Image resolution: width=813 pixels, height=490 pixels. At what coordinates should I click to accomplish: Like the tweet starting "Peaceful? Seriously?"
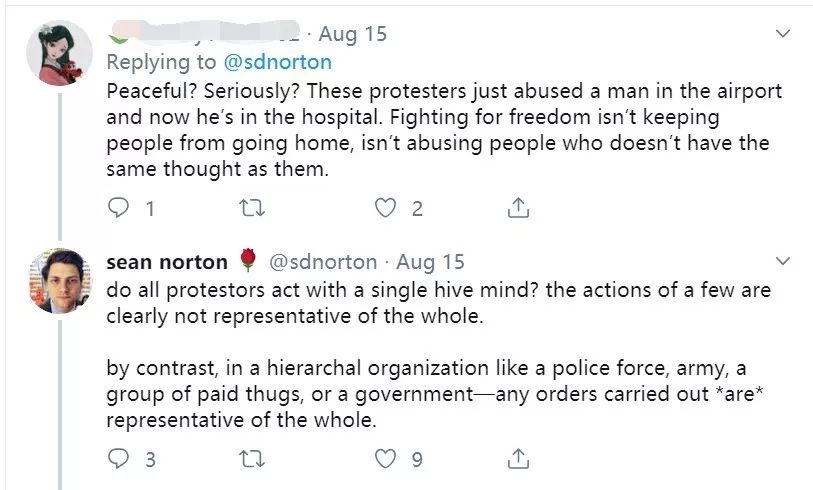tap(385, 208)
